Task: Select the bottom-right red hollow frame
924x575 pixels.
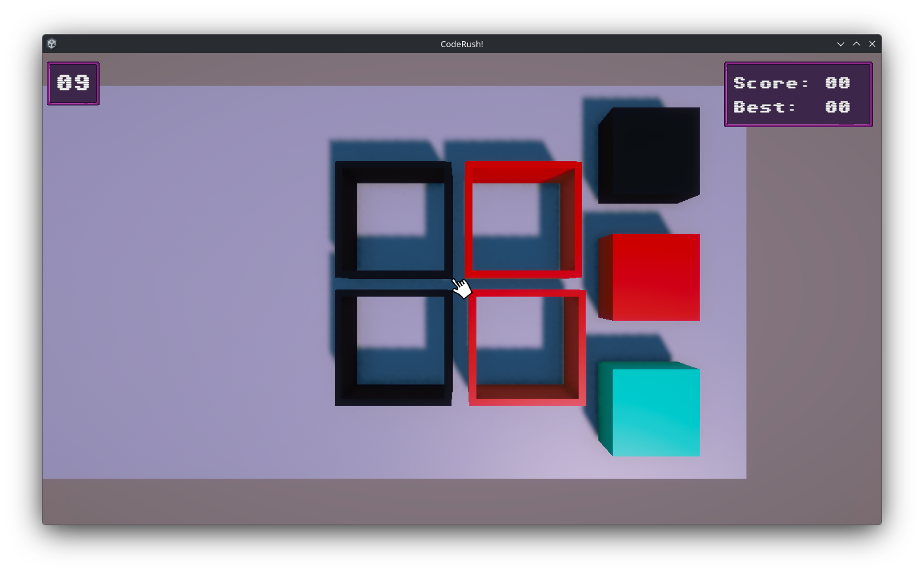Action: 527,348
